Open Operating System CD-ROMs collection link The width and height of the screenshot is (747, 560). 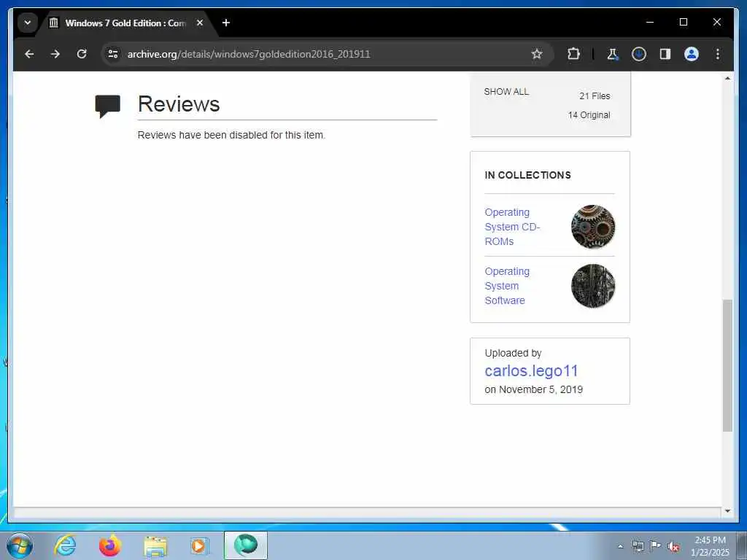click(511, 227)
